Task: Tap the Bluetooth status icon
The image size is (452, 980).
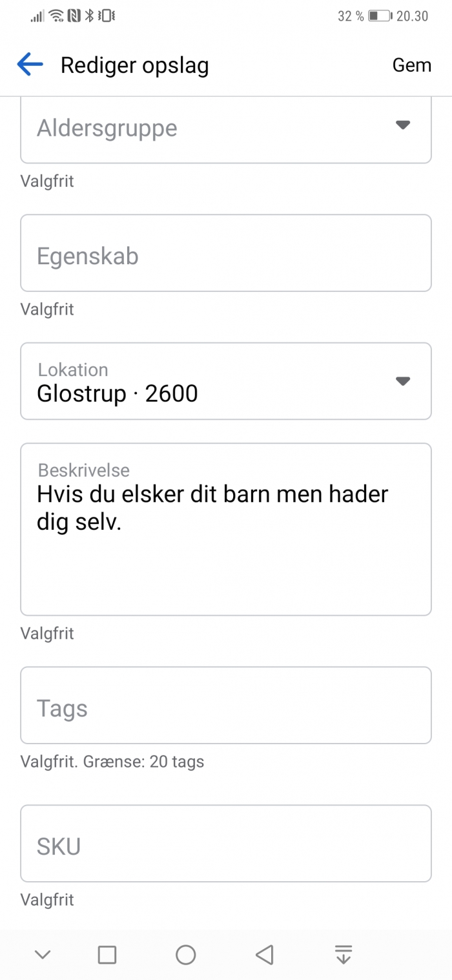Action: 90,16
